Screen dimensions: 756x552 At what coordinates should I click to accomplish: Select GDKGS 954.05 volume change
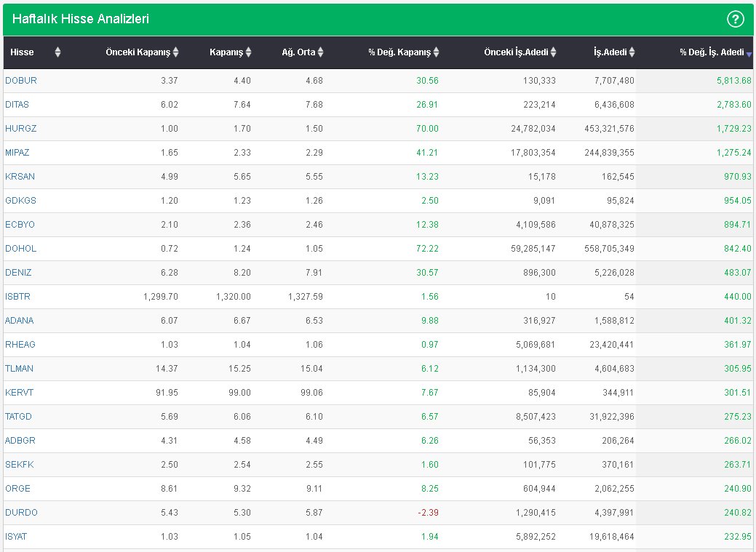(x=738, y=201)
